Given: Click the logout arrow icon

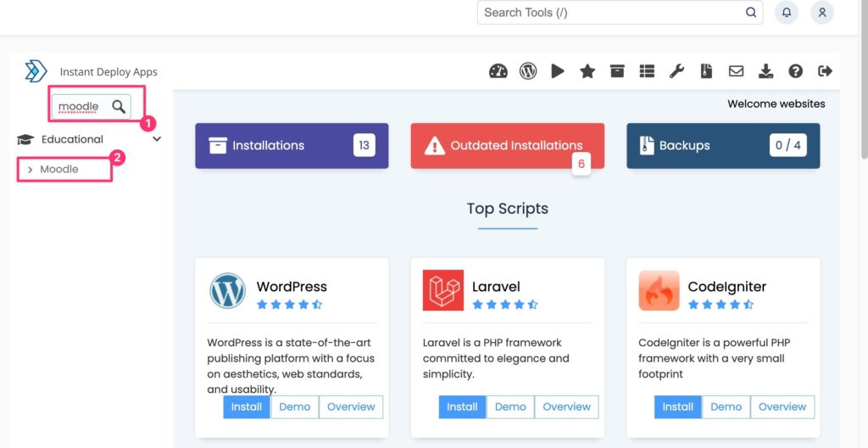Looking at the screenshot, I should [x=825, y=71].
